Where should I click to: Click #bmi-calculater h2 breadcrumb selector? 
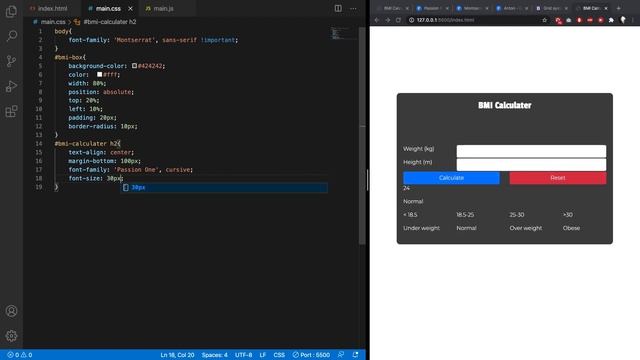click(109, 22)
